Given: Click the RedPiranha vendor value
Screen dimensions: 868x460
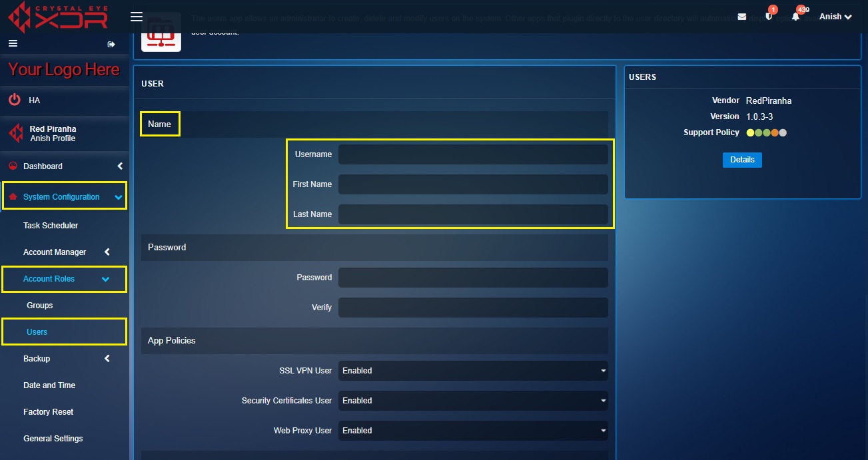Looking at the screenshot, I should pyautogui.click(x=769, y=101).
